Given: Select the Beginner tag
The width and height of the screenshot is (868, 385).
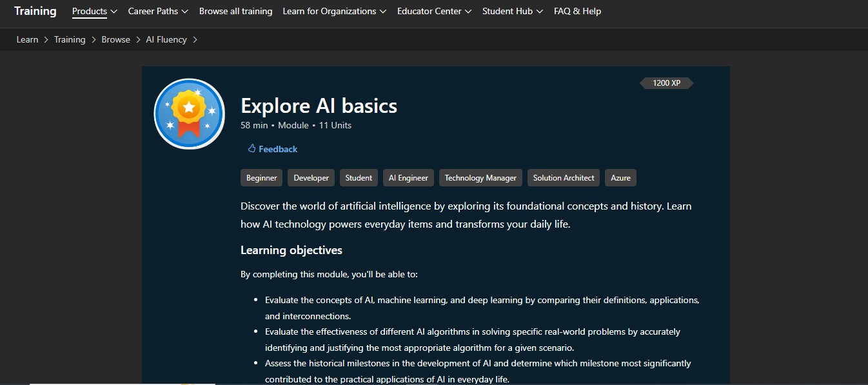Looking at the screenshot, I should [261, 178].
